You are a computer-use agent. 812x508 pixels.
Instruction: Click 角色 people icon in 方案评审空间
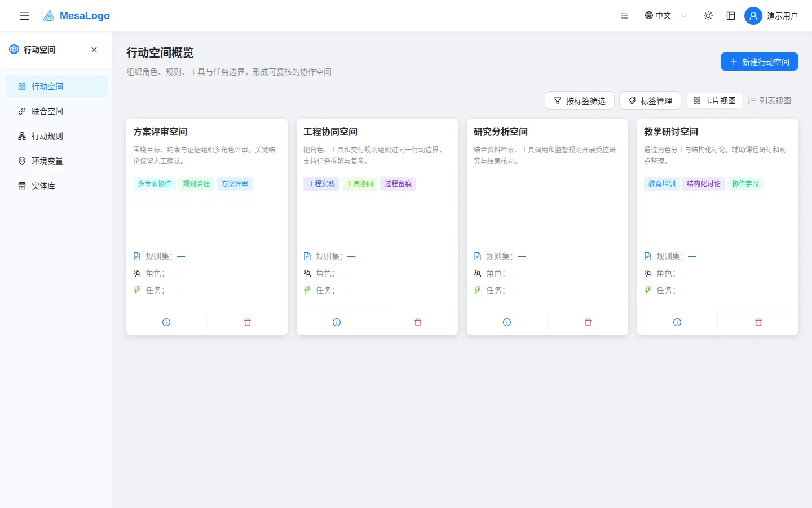[x=137, y=273]
